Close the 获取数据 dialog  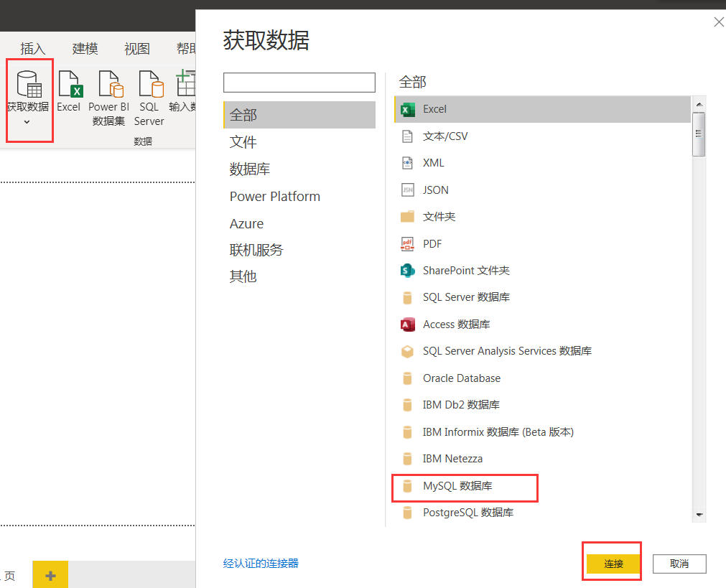tap(719, 22)
